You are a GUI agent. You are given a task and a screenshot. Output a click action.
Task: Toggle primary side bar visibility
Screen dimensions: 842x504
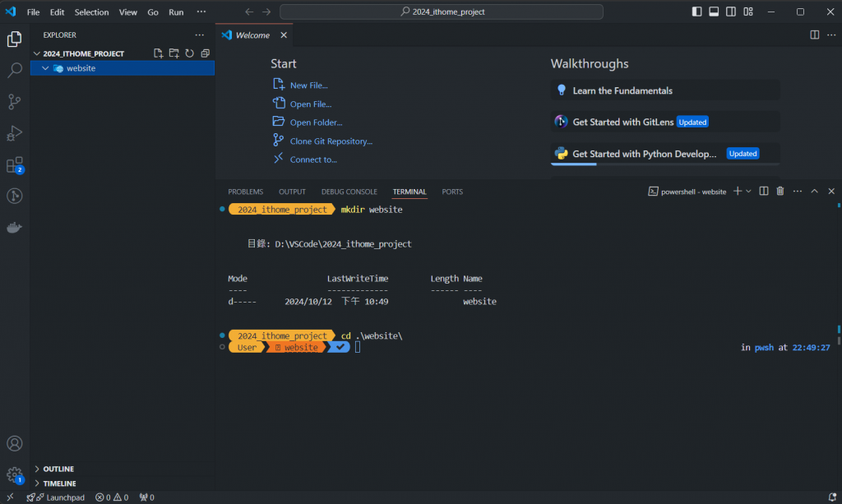tap(697, 12)
